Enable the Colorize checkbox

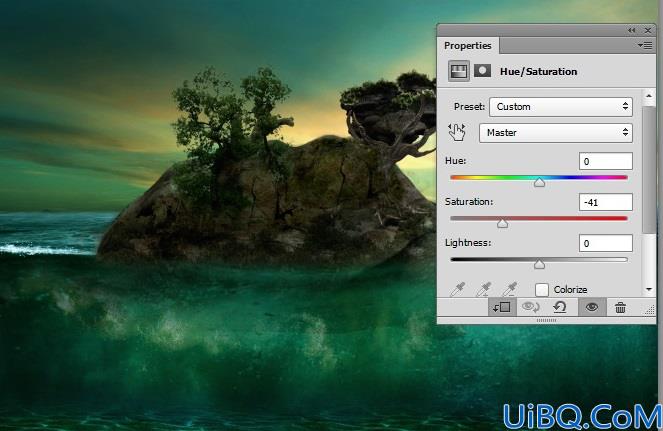[x=542, y=290]
